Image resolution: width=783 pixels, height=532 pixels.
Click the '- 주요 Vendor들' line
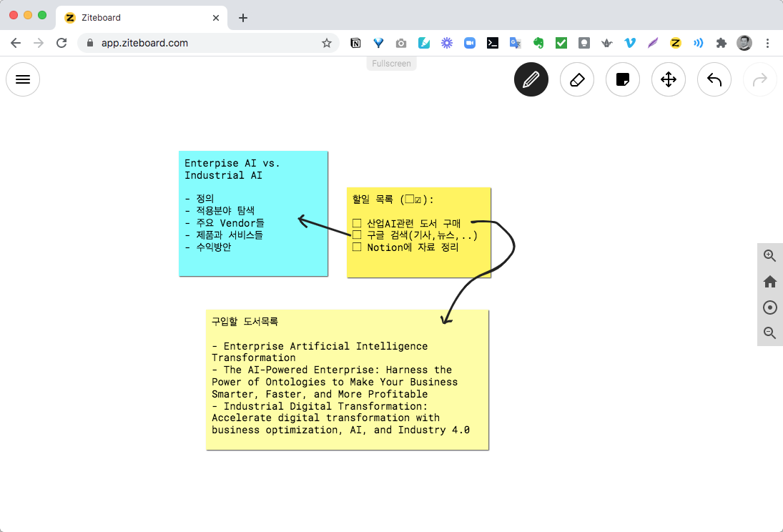tap(225, 223)
